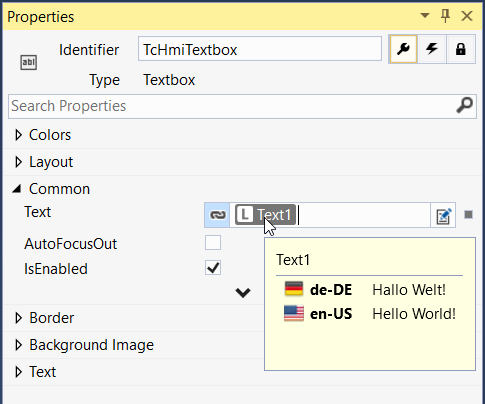Expand the Layout category

click(x=18, y=162)
